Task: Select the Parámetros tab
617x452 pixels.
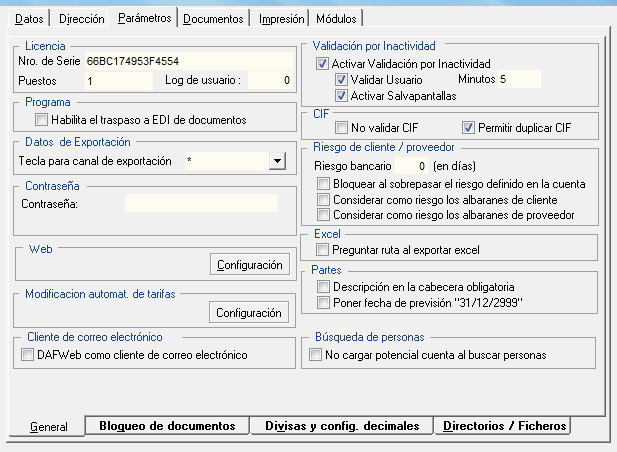Action: (x=144, y=18)
